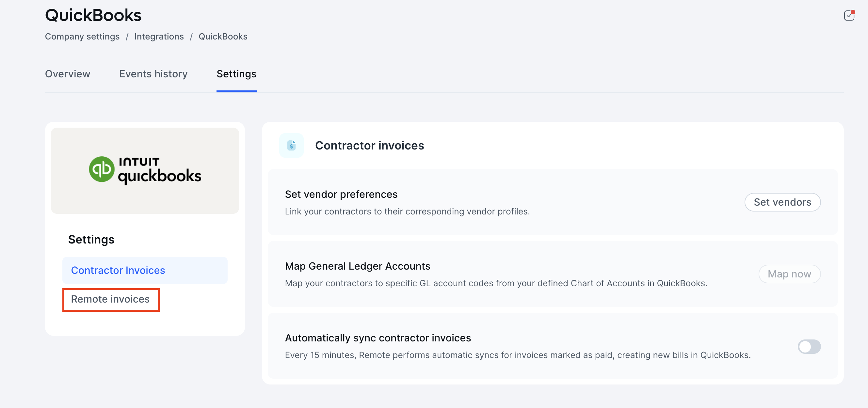Switch to the Overview tab

point(68,74)
